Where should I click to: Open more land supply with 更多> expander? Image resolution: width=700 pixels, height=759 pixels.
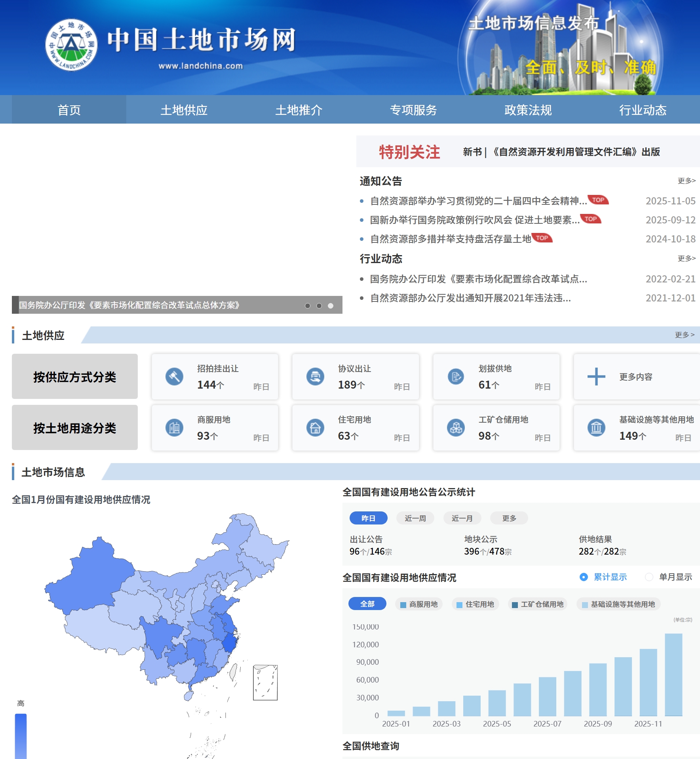click(x=684, y=335)
